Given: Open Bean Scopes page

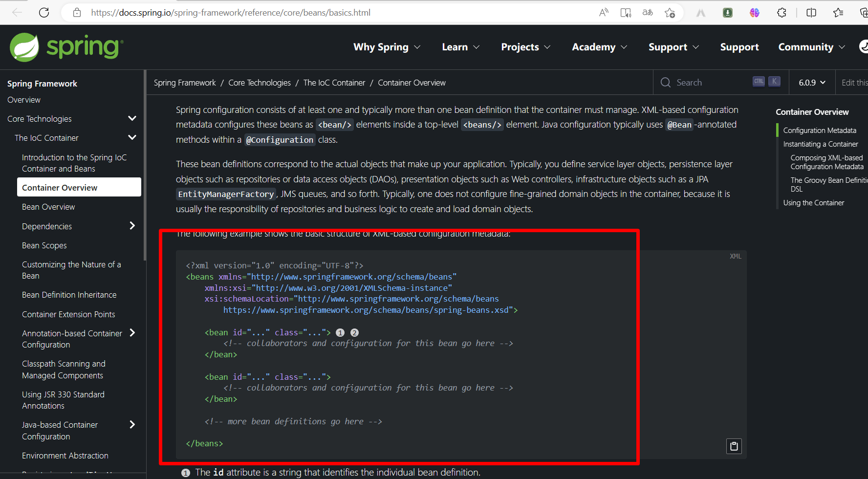Looking at the screenshot, I should [x=44, y=245].
